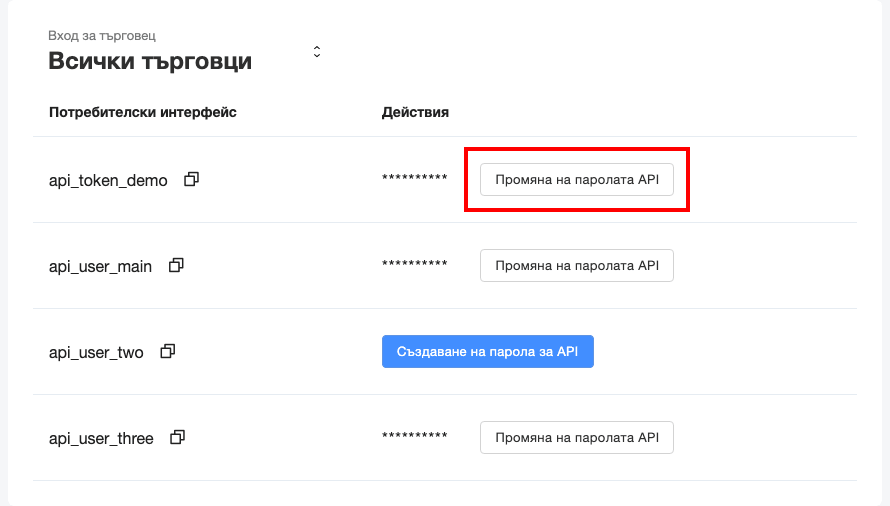Viewport: 890px width, 506px height.
Task: Copy the api_user_main username
Action: point(177,266)
